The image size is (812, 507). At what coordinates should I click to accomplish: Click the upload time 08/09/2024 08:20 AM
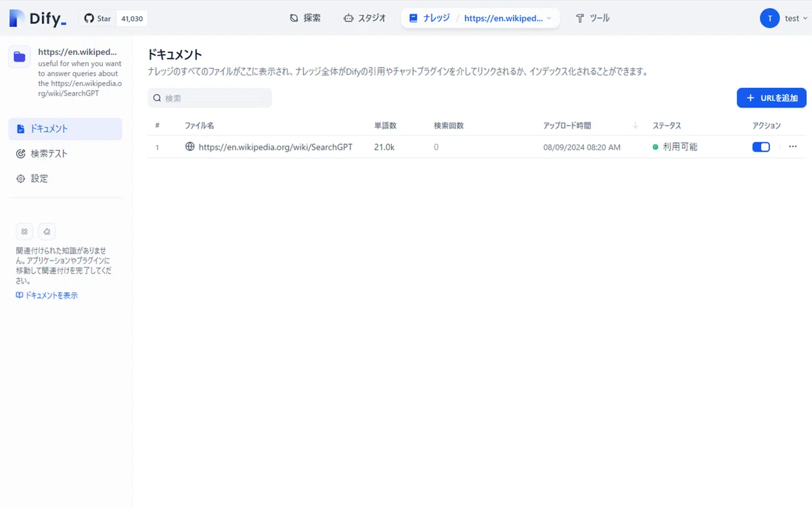point(582,147)
